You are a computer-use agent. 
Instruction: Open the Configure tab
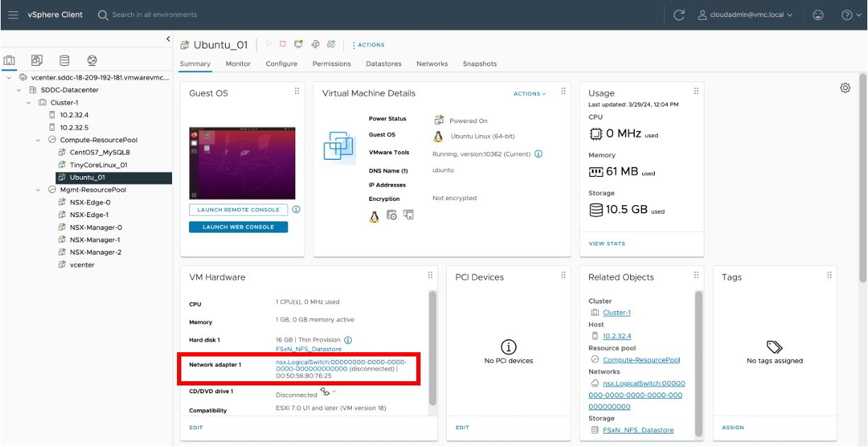281,64
